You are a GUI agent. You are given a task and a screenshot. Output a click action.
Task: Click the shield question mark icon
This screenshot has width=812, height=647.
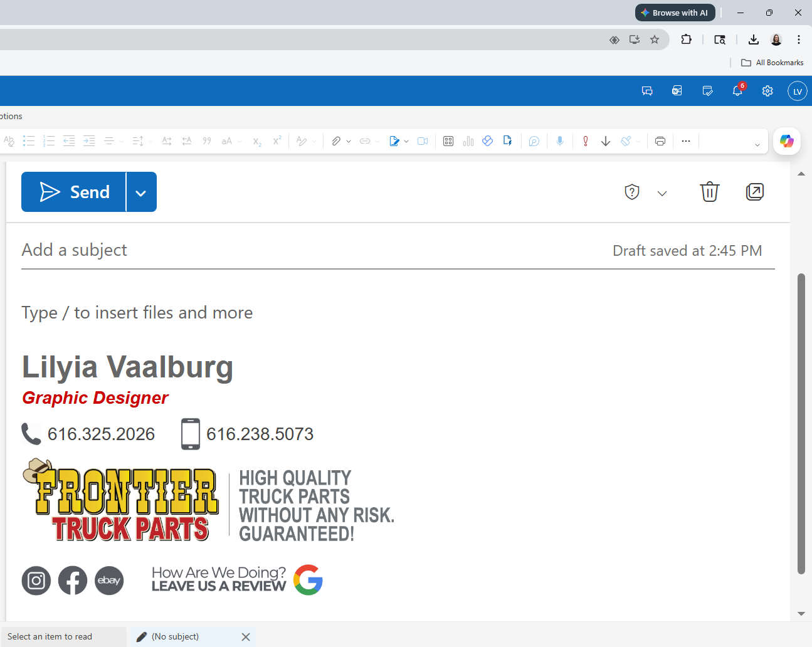pos(632,192)
